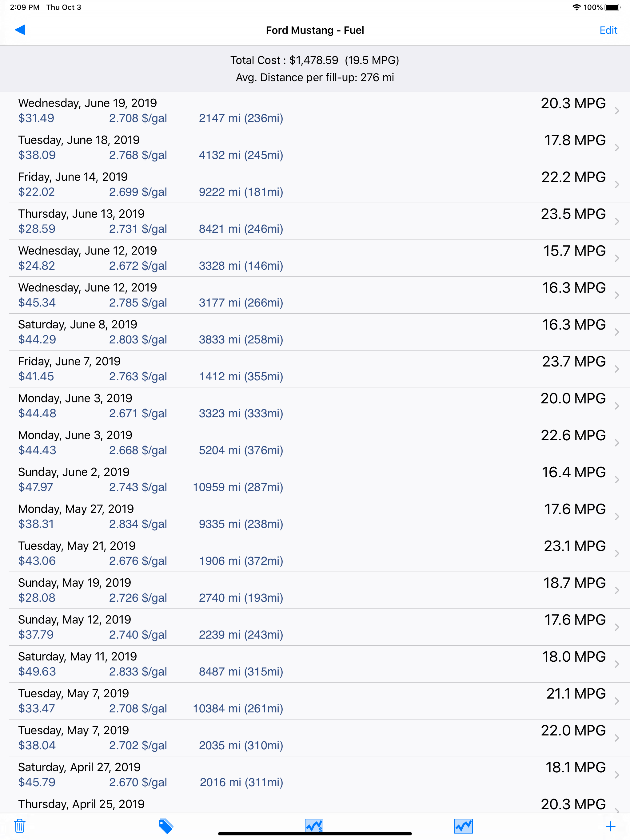Expand chevron for June 18, 2019 entry
The image size is (630, 840).
tap(617, 147)
